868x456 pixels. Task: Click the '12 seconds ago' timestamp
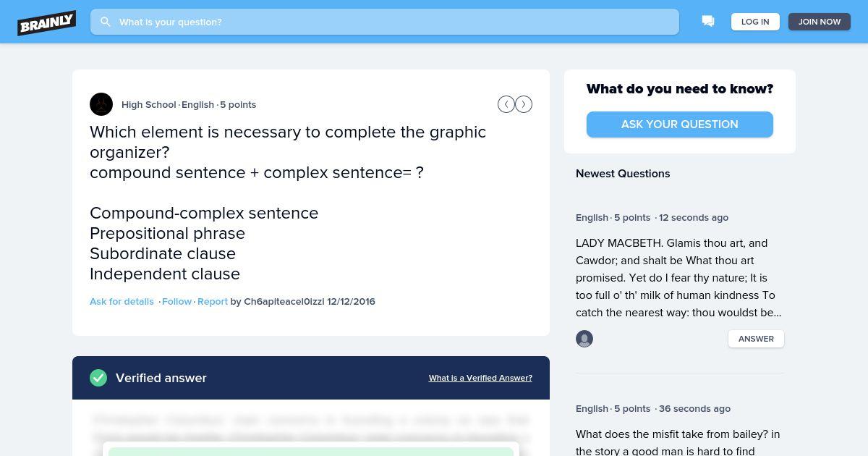tap(694, 217)
